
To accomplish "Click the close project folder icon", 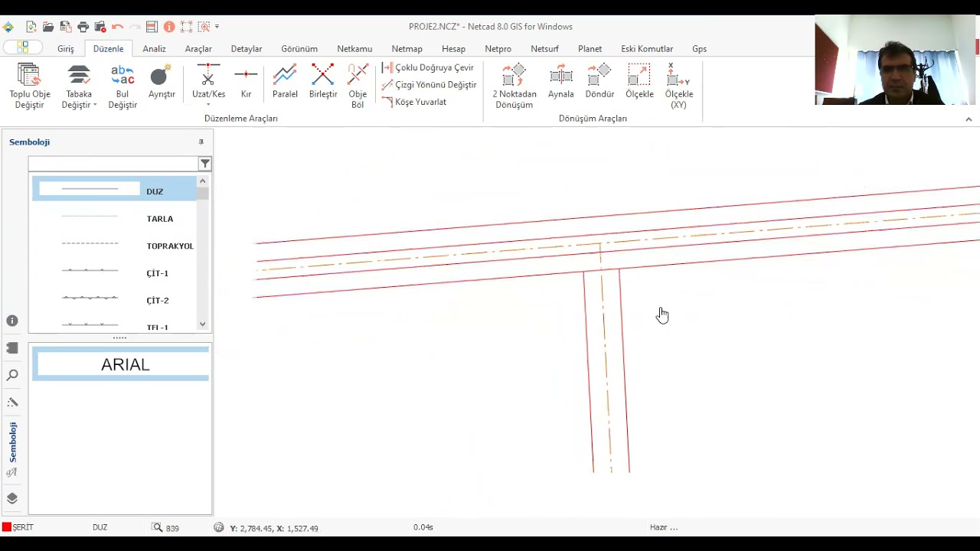I will pyautogui.click(x=100, y=27).
